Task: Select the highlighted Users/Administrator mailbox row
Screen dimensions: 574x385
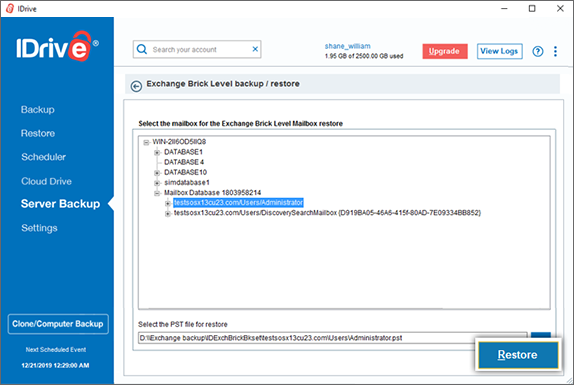Action: 238,203
